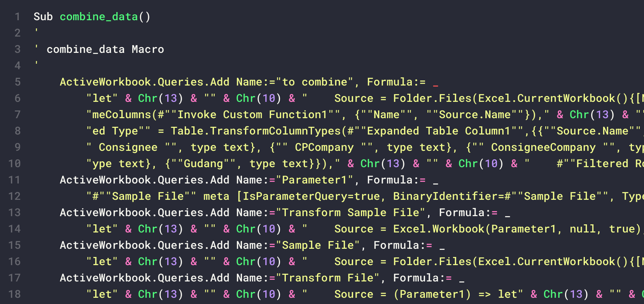644x304 pixels.
Task: Select line number 18 in the gutter
Action: [x=15, y=294]
